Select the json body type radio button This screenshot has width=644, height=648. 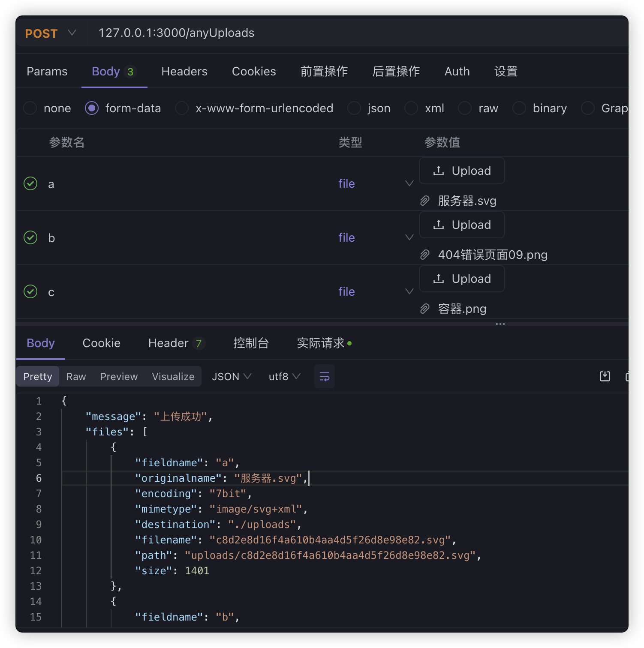click(354, 108)
